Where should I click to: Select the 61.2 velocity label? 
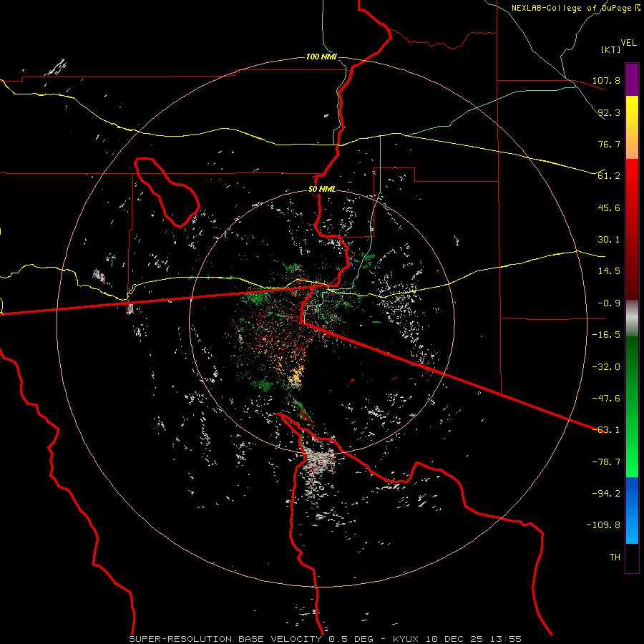pyautogui.click(x=609, y=176)
